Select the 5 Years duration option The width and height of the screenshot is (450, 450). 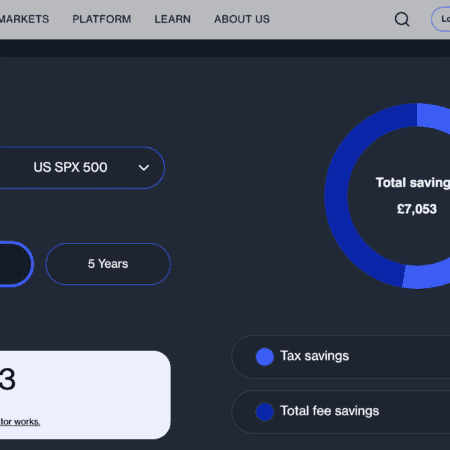coord(108,264)
